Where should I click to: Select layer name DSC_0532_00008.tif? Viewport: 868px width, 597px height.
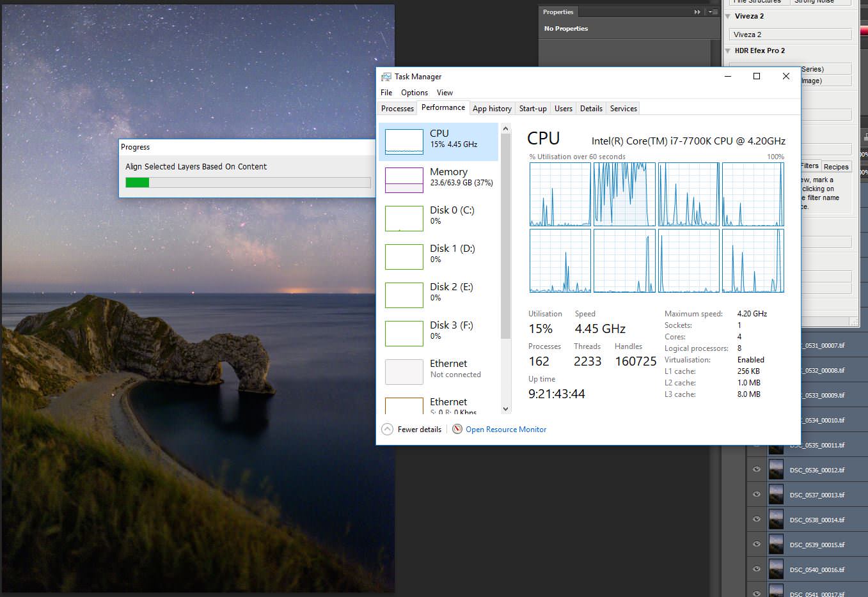click(823, 371)
